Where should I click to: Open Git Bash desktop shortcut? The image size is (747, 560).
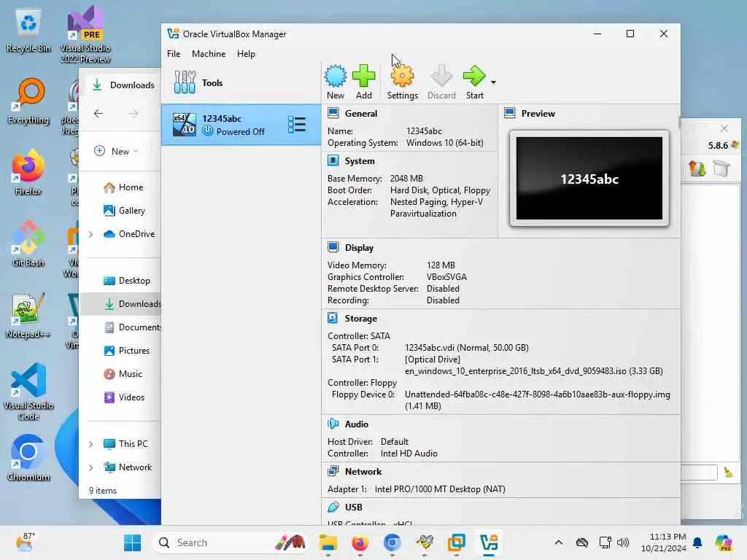pos(28,244)
